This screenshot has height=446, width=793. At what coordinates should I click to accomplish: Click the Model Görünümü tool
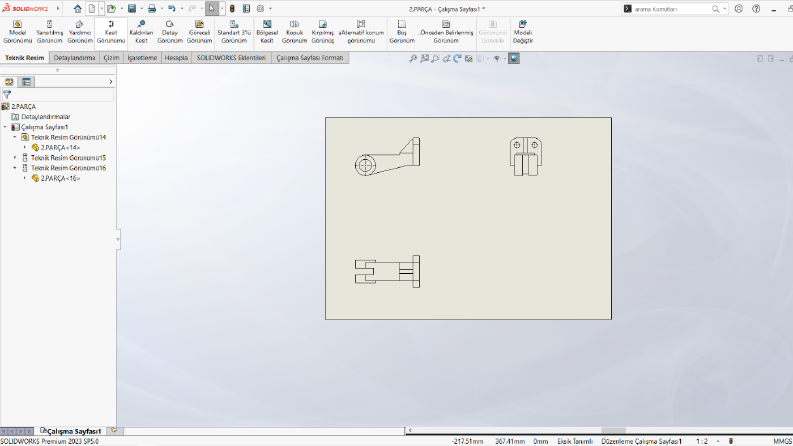(x=17, y=32)
